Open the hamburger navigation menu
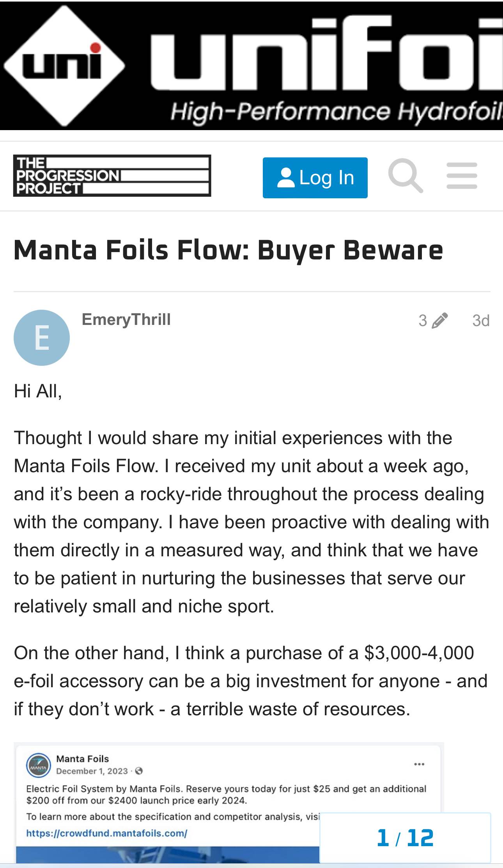This screenshot has height=868, width=503. click(x=462, y=176)
